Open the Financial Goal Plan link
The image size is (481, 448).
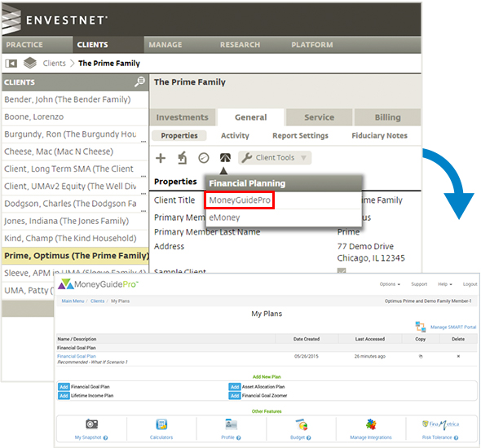click(77, 356)
